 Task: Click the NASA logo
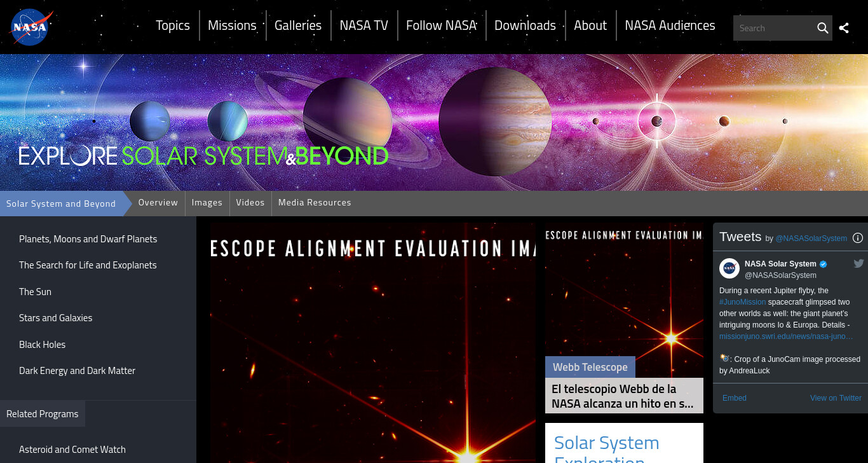(x=31, y=27)
